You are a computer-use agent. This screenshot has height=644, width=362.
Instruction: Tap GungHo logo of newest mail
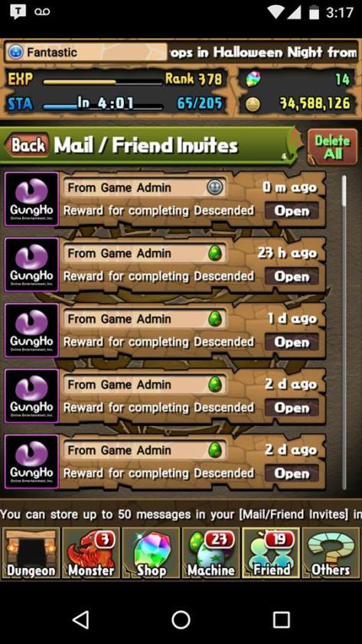[31, 199]
